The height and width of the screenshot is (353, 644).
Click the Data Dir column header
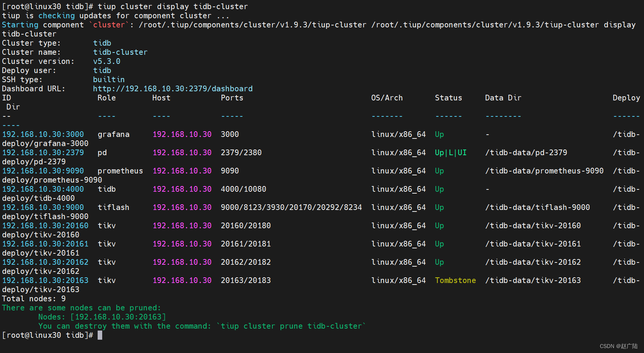pos(503,98)
